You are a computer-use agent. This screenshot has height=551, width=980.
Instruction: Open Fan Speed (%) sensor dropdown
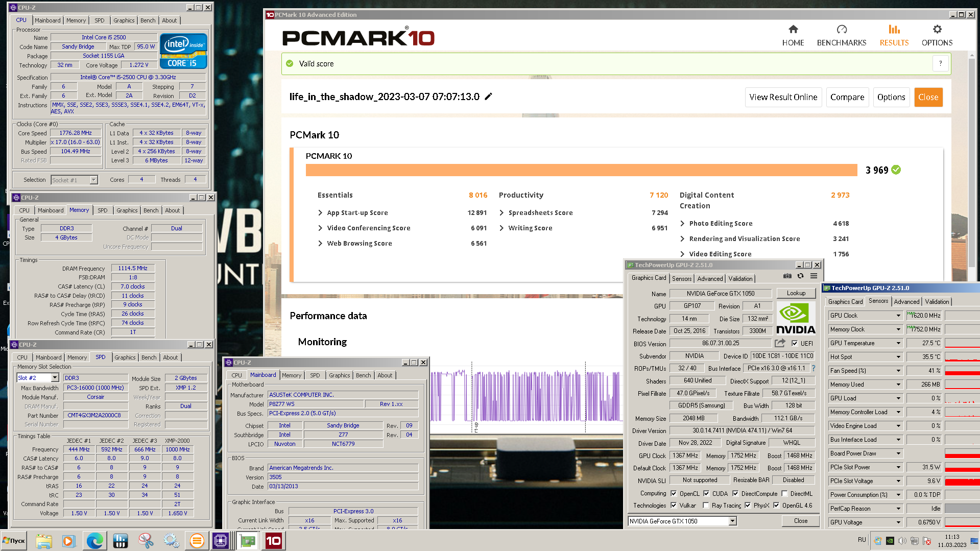pyautogui.click(x=898, y=371)
